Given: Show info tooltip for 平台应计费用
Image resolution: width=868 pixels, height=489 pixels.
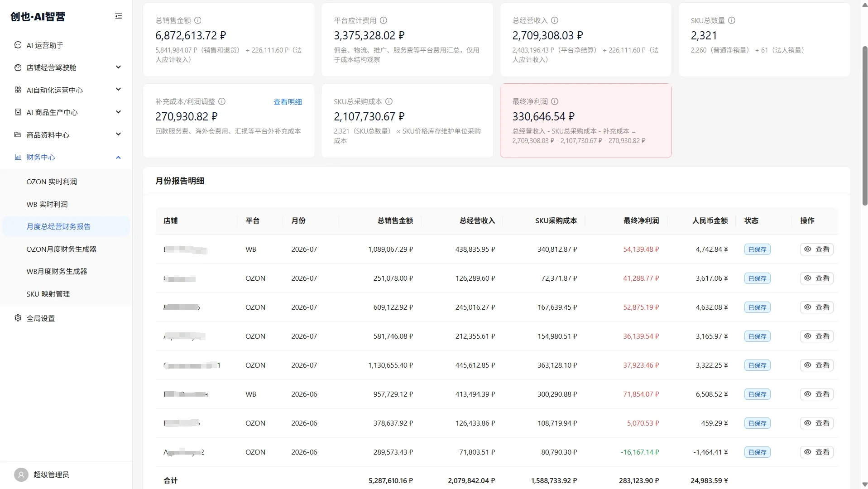Looking at the screenshot, I should 384,20.
